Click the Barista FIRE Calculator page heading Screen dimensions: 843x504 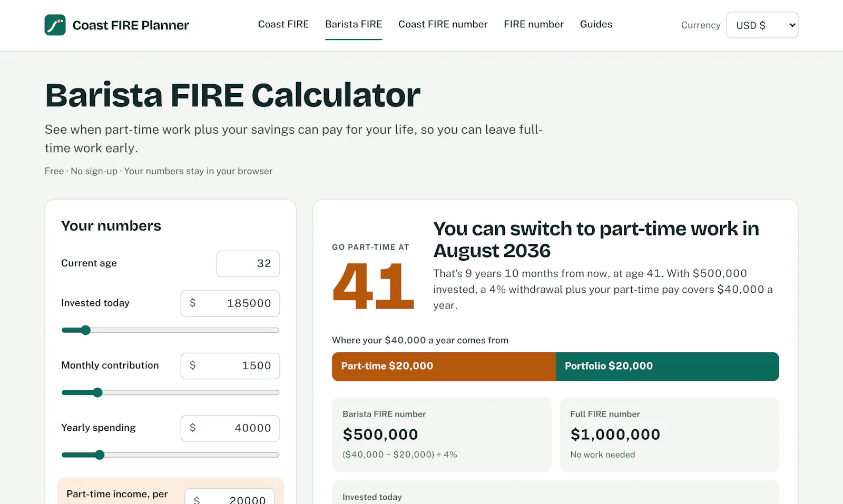click(x=232, y=95)
